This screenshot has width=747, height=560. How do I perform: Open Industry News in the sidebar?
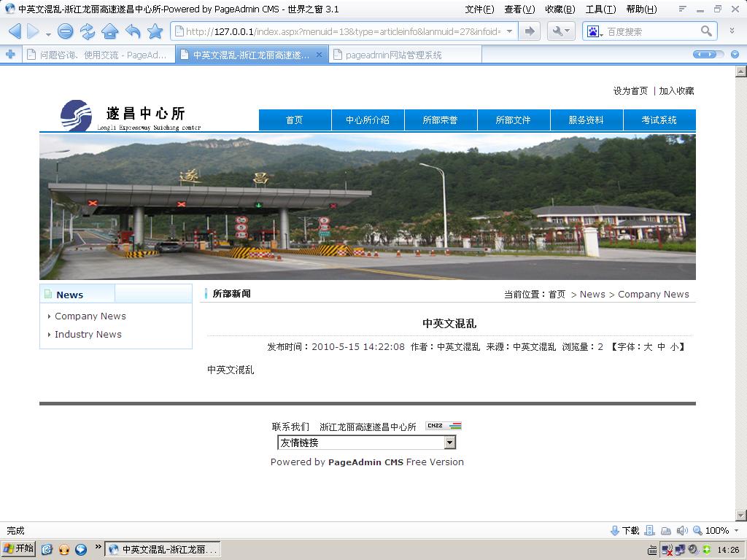click(88, 334)
